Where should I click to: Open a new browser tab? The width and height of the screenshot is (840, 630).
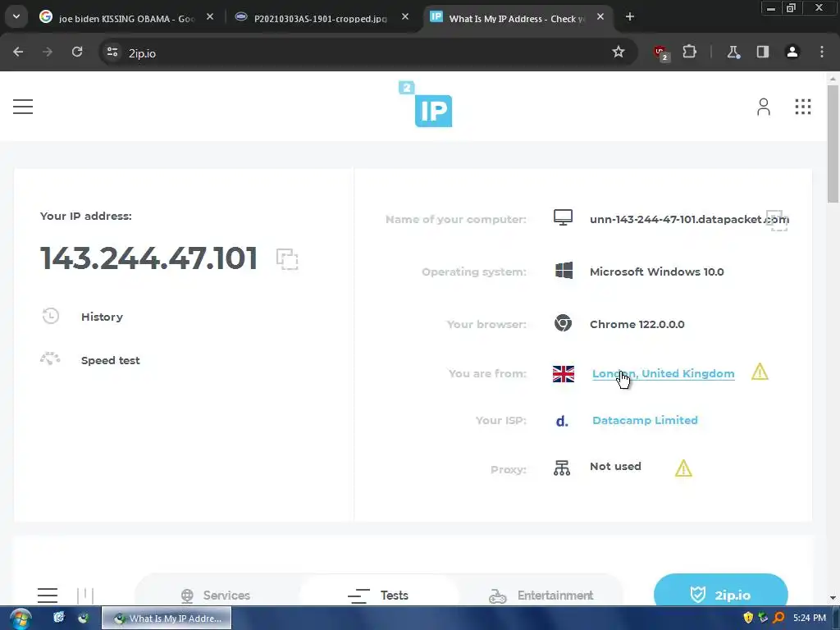(x=630, y=17)
